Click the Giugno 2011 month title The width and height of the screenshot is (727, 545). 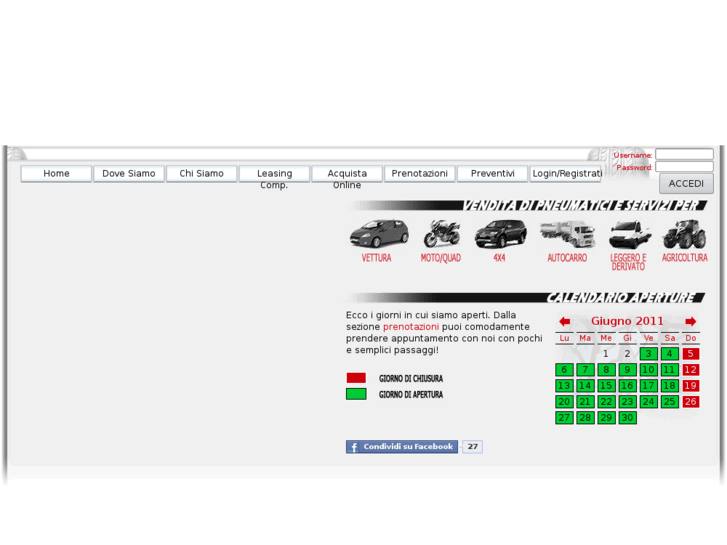(x=627, y=321)
